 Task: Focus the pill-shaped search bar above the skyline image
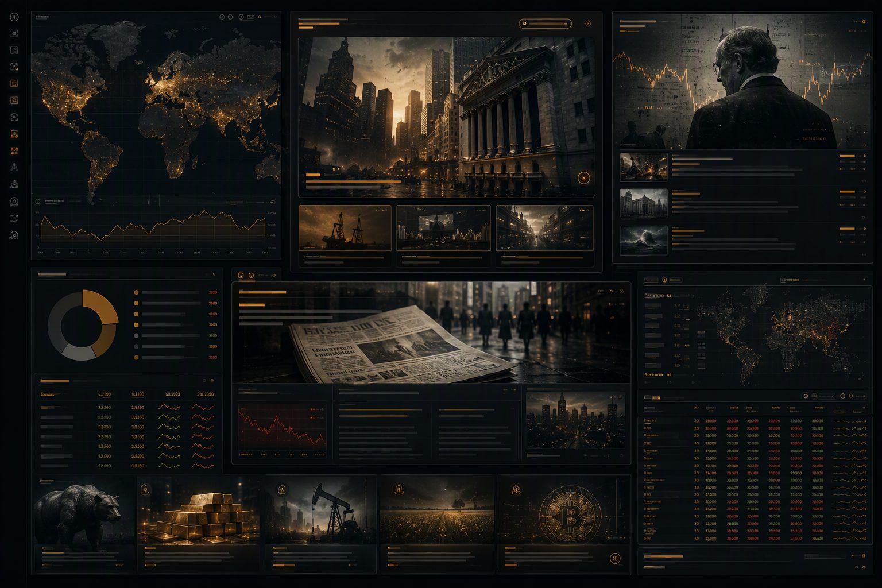pyautogui.click(x=545, y=24)
